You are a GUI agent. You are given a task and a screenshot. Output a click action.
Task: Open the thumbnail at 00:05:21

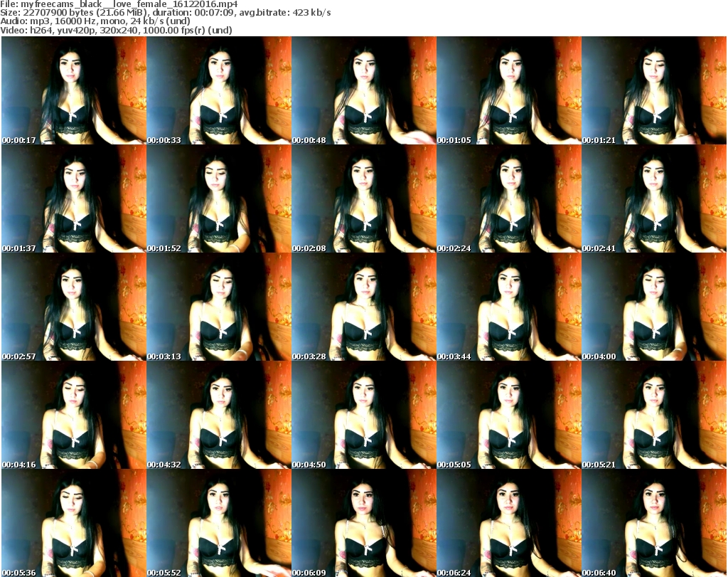click(x=653, y=415)
